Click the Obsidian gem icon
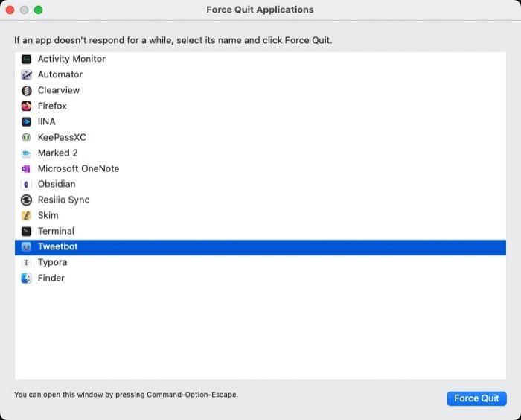521x420 pixels. tap(26, 184)
